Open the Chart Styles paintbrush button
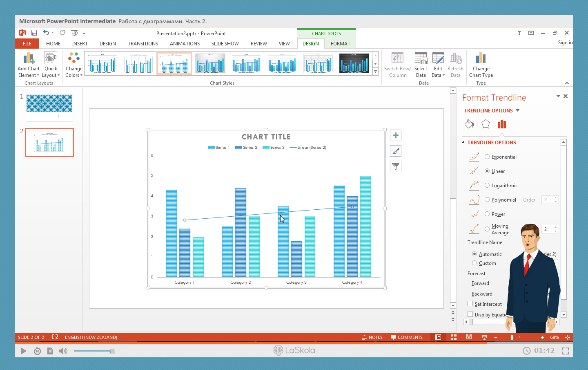The image size is (588, 370). 395,151
